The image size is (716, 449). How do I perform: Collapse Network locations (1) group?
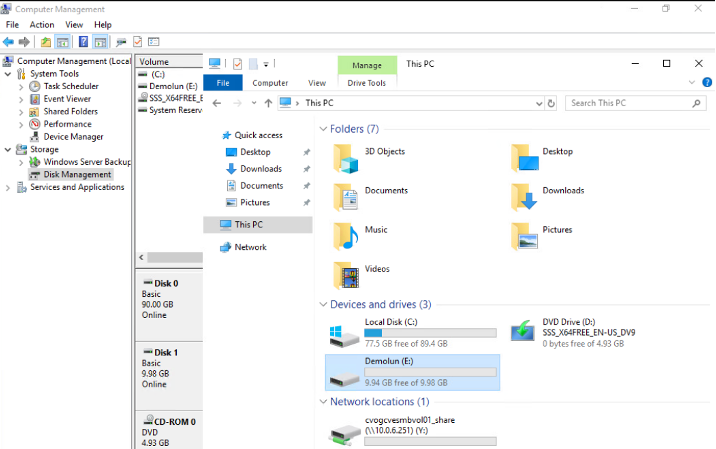click(x=323, y=402)
